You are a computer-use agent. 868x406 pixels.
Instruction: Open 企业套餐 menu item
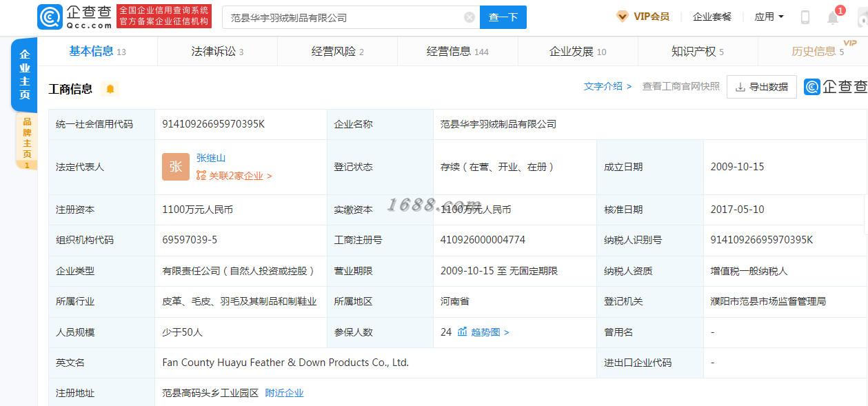(x=712, y=17)
